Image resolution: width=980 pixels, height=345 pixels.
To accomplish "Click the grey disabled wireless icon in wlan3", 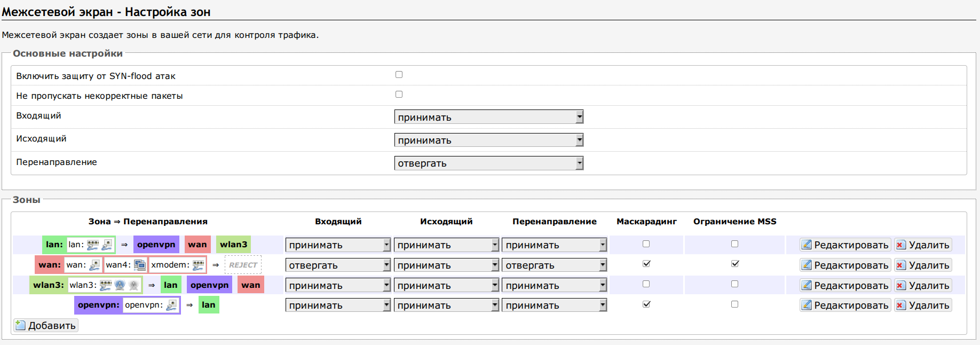I will [x=133, y=285].
